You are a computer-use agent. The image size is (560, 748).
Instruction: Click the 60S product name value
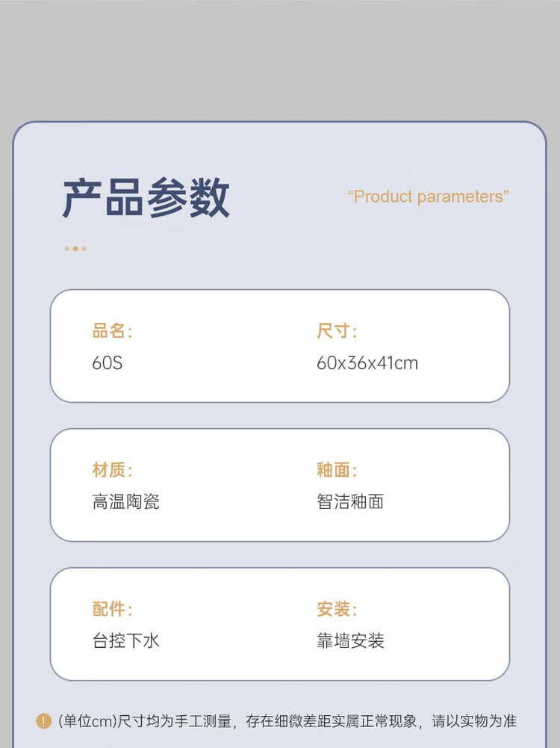click(108, 363)
